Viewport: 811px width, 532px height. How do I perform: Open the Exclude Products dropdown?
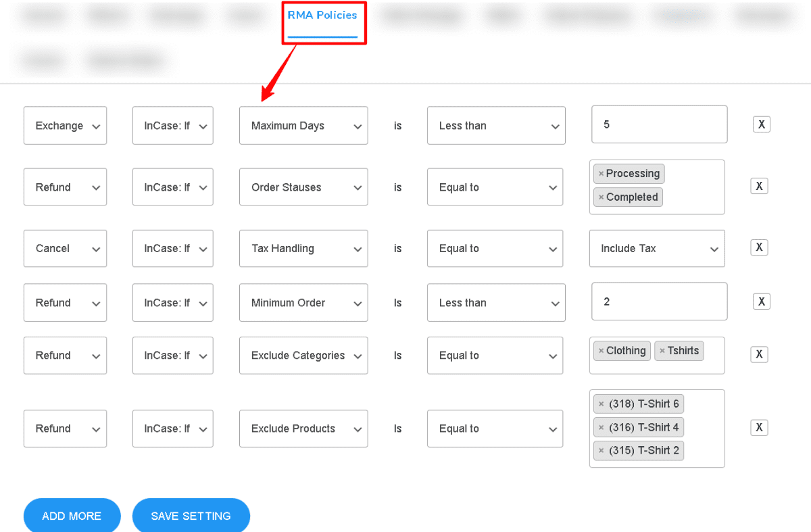tap(303, 428)
